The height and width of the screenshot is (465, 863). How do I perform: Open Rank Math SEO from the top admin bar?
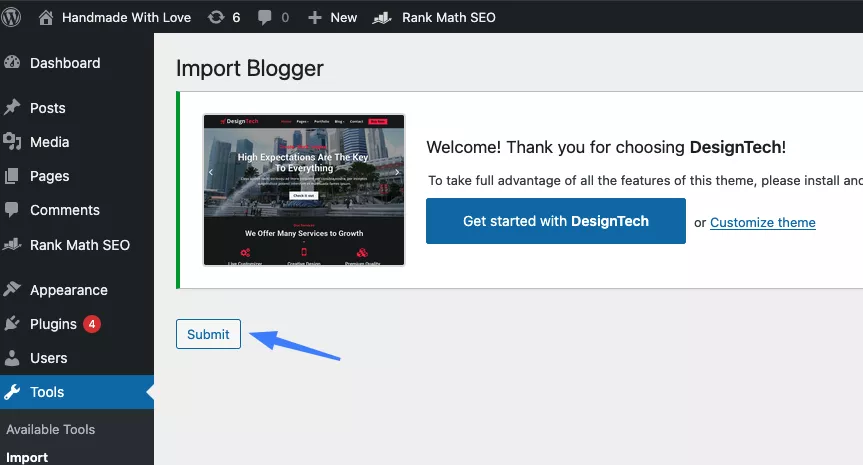434,17
